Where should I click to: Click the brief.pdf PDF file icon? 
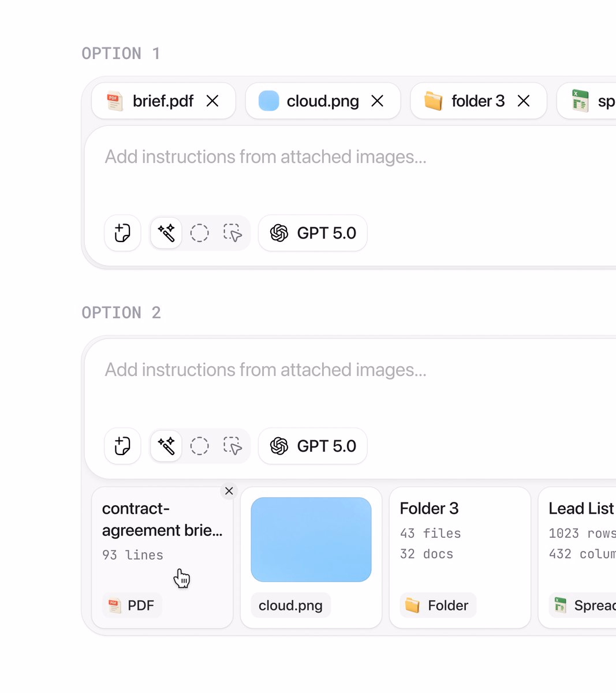coord(115,101)
